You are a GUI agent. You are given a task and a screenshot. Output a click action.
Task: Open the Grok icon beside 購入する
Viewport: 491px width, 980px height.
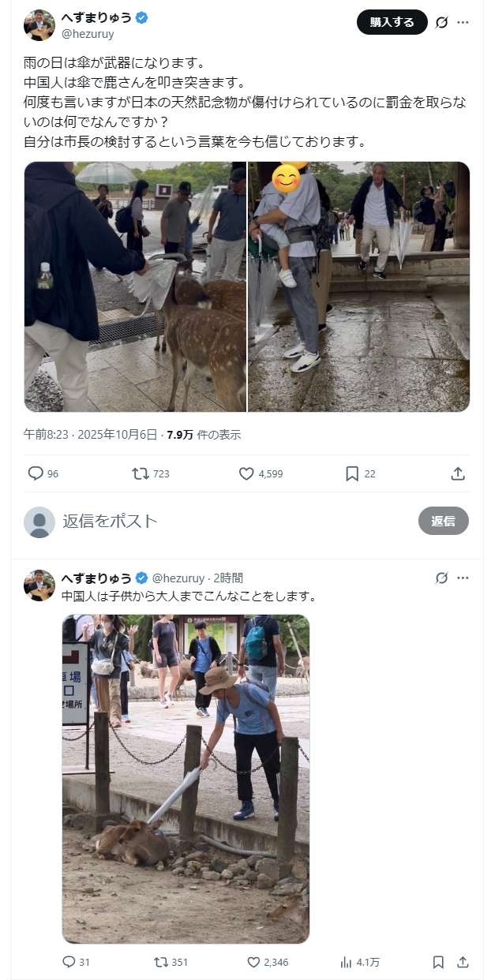click(x=442, y=22)
